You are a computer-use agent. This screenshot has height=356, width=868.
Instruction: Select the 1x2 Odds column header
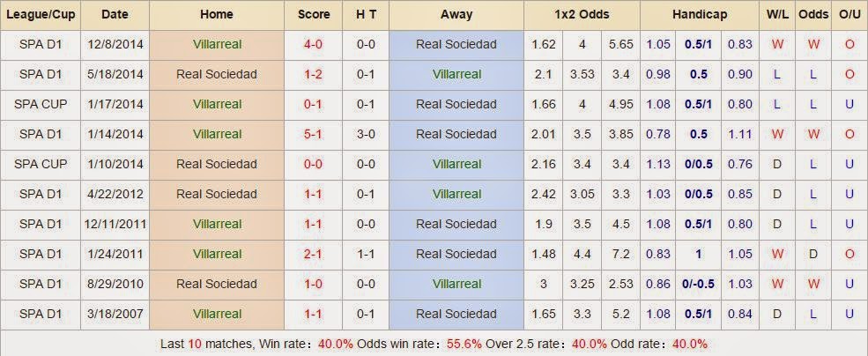coord(582,15)
